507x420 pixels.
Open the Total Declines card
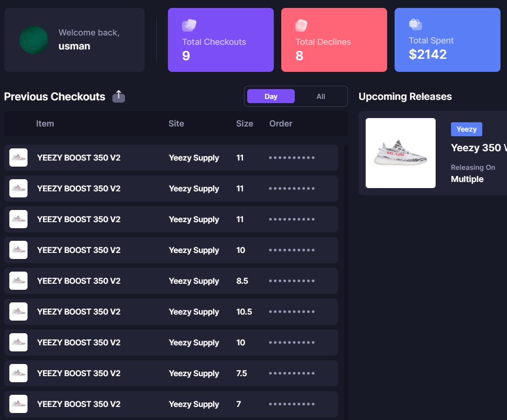tap(334, 40)
